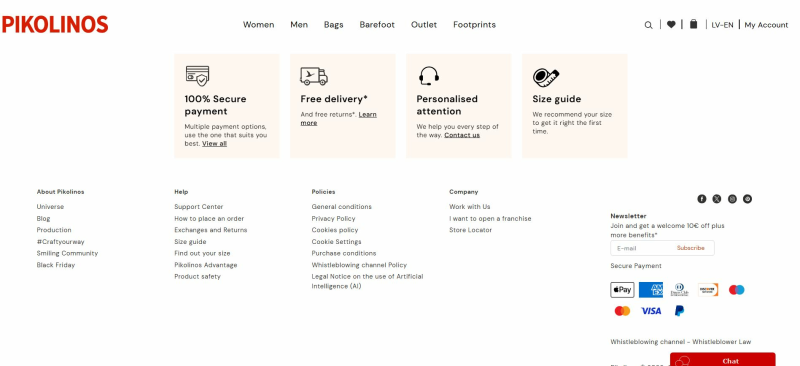Click the secure payment card shield icon
The width and height of the screenshot is (800, 366).
[x=197, y=76]
